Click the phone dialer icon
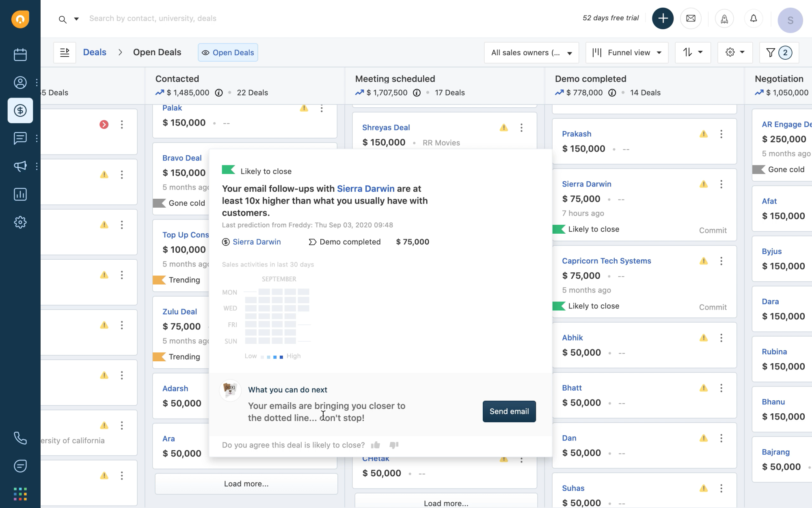 click(x=20, y=438)
